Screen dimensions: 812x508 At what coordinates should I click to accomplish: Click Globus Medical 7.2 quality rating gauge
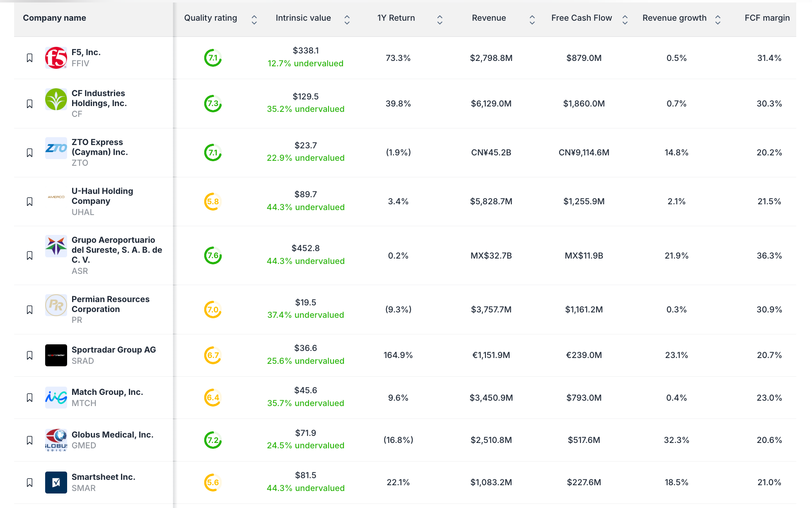[x=213, y=440]
